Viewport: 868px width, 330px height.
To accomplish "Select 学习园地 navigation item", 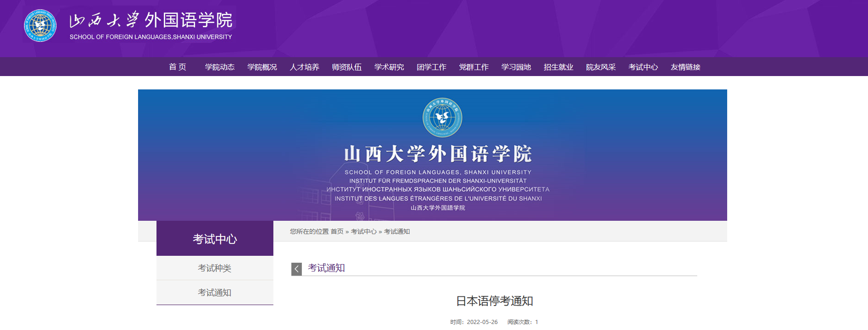I will pos(516,67).
